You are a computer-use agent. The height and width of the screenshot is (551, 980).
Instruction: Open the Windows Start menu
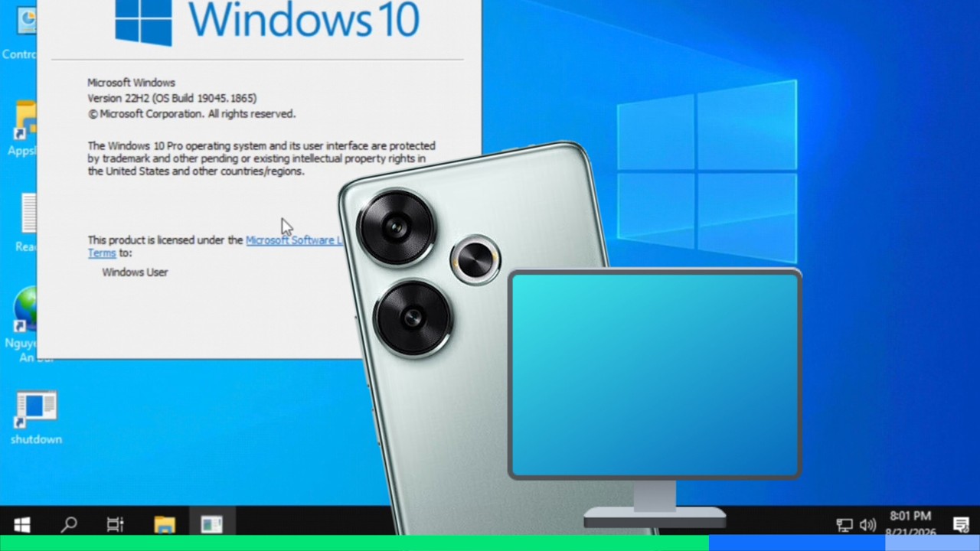tap(21, 524)
